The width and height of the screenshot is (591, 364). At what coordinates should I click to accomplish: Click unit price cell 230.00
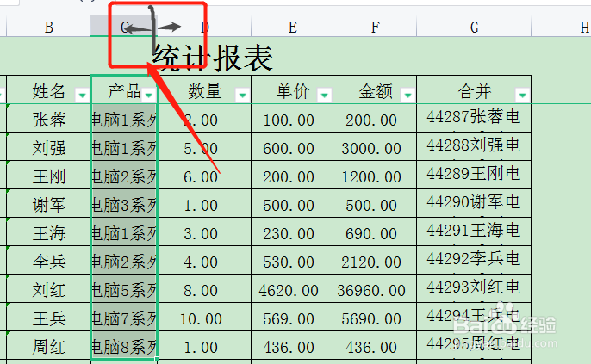[292, 231]
